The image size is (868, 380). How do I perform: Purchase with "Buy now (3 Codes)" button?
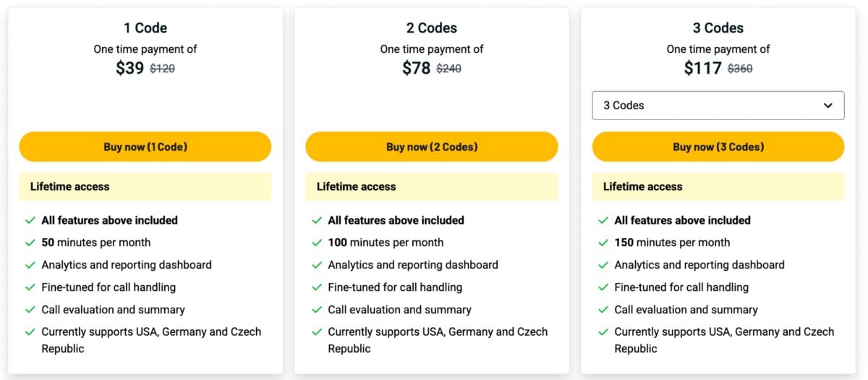[718, 147]
